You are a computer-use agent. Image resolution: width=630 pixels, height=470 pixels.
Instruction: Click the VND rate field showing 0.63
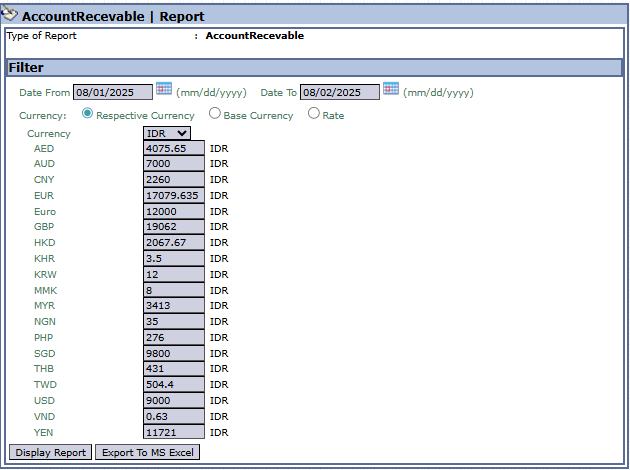click(x=174, y=416)
